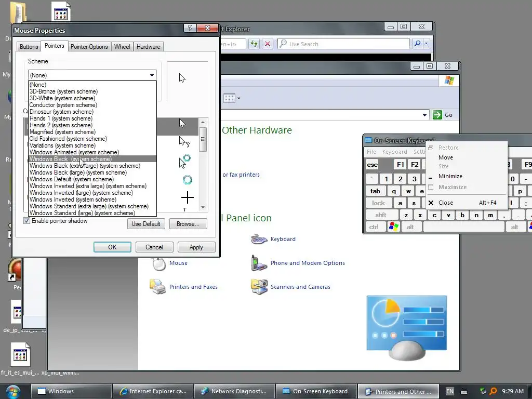The width and height of the screenshot is (532, 399).
Task: Click the Use Default button
Action: (x=146, y=224)
